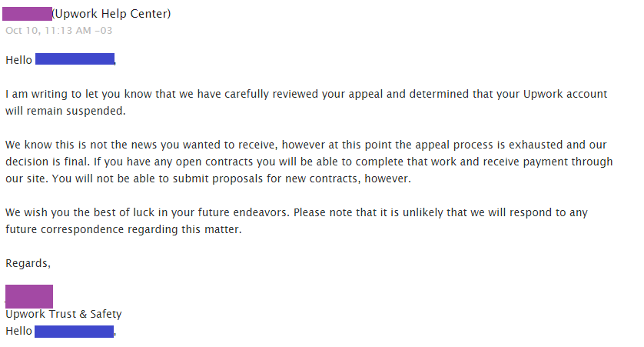
Task: Select the blue redacted name at the bottom
Action: (74, 331)
